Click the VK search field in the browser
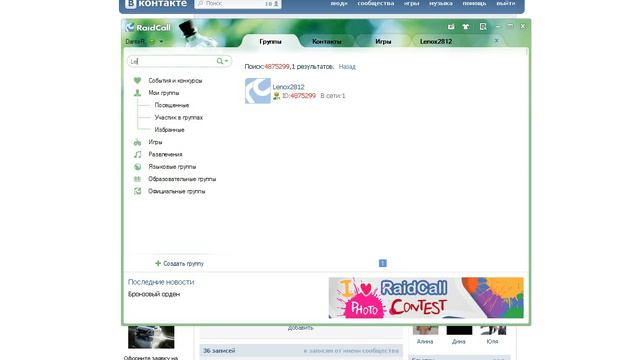 [238, 4]
